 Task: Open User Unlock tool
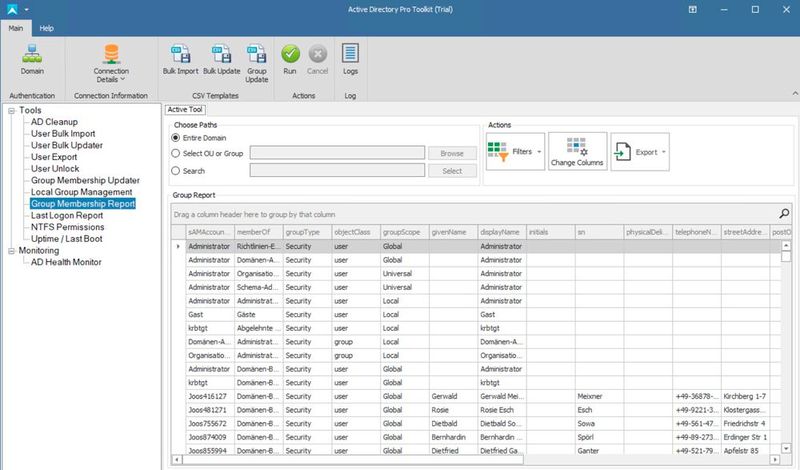coord(55,169)
